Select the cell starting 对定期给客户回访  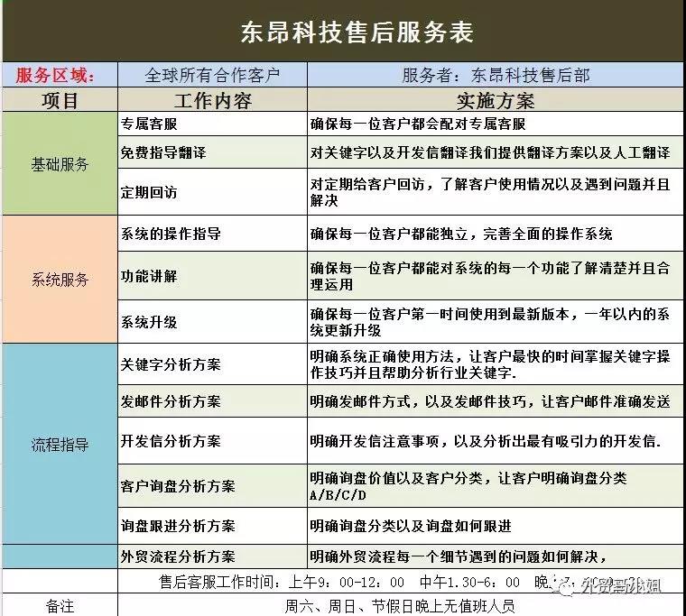(x=496, y=192)
